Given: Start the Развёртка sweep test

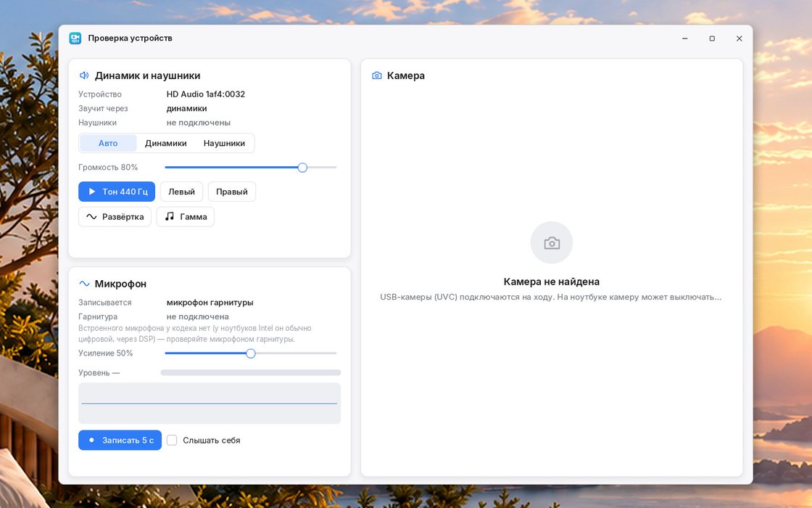Looking at the screenshot, I should [115, 217].
